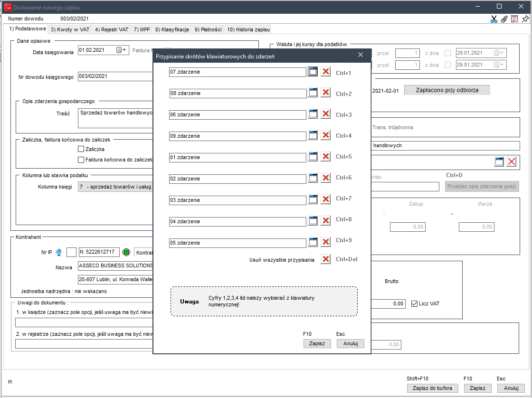Click Anuluj in the shortcuts dialog
Viewport: 532px width, 398px height.
350,343
